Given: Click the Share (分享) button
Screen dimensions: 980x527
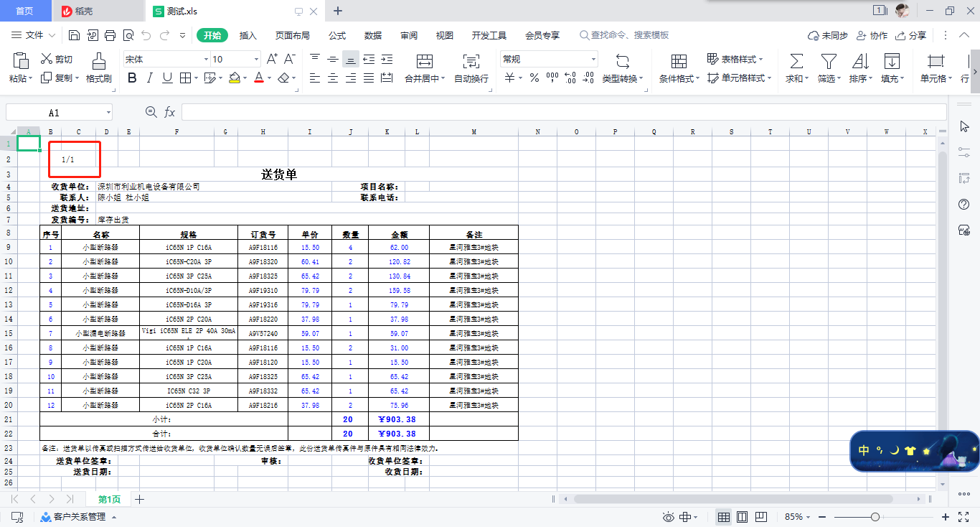Looking at the screenshot, I should pyautogui.click(x=910, y=35).
